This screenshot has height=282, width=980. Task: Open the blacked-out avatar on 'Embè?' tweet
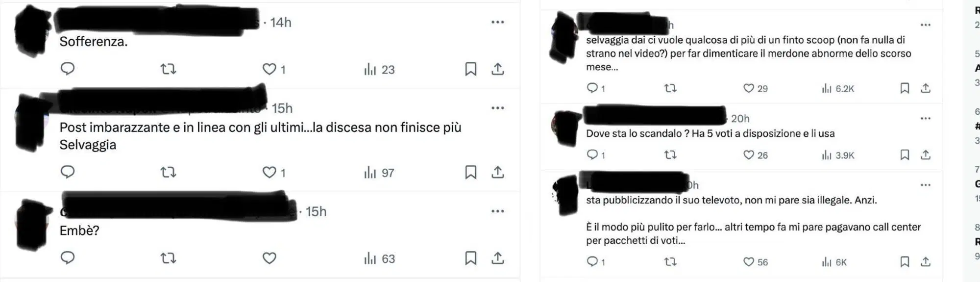(x=33, y=225)
